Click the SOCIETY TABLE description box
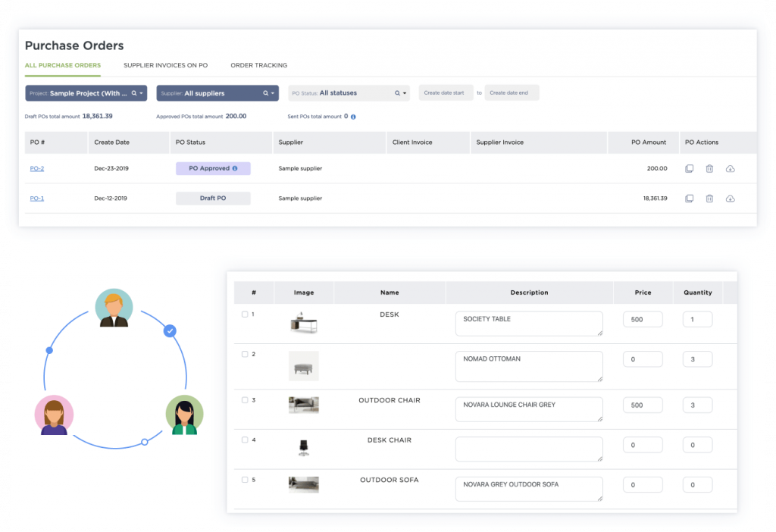Viewport: 776px width, 532px height. [x=529, y=324]
